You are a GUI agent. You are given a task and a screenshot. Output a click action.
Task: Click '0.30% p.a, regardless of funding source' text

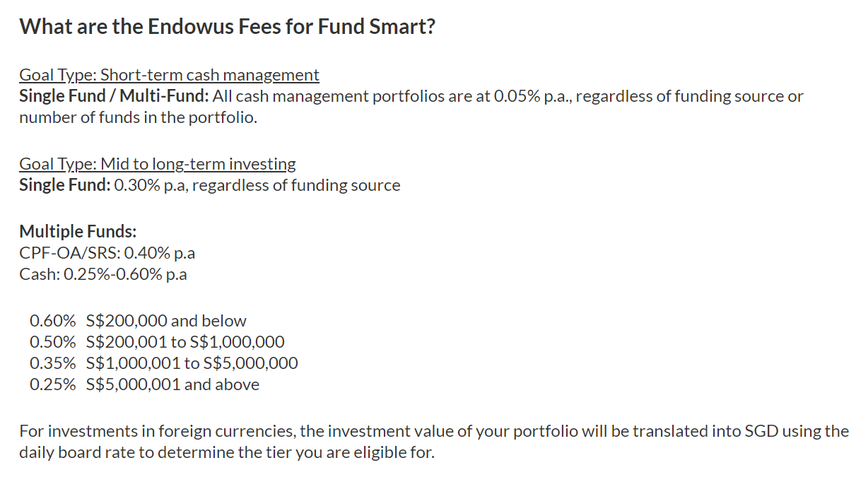(257, 185)
